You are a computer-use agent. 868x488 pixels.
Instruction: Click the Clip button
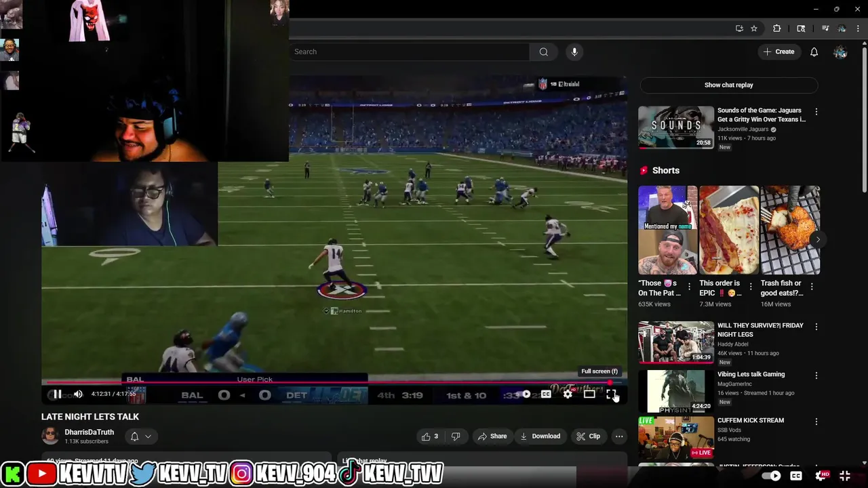[x=589, y=436]
